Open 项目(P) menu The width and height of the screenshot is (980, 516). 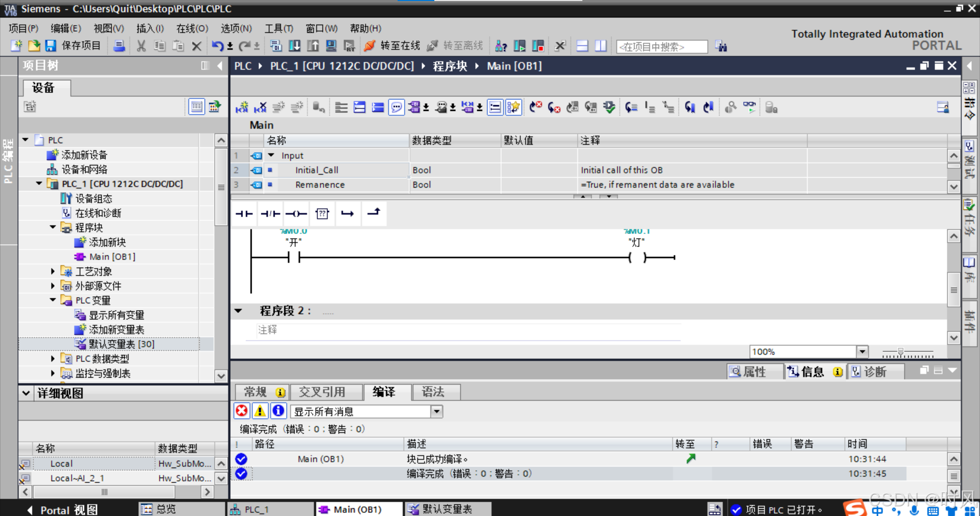click(x=23, y=29)
